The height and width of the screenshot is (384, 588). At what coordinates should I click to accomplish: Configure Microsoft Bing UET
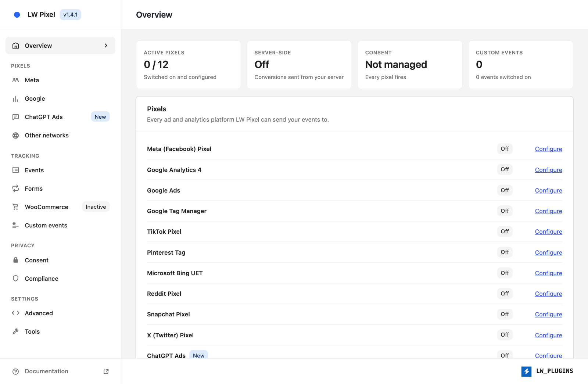[x=548, y=273]
